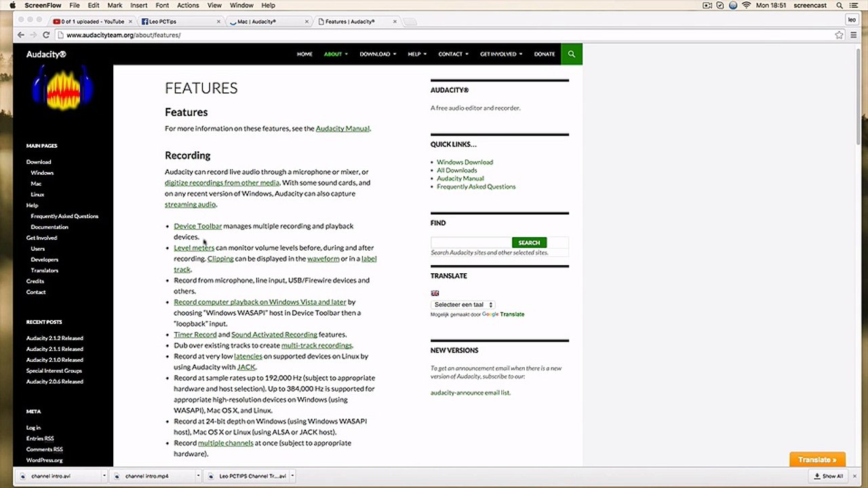This screenshot has height=488, width=868.
Task: Open the Actions menu
Action: pos(188,5)
